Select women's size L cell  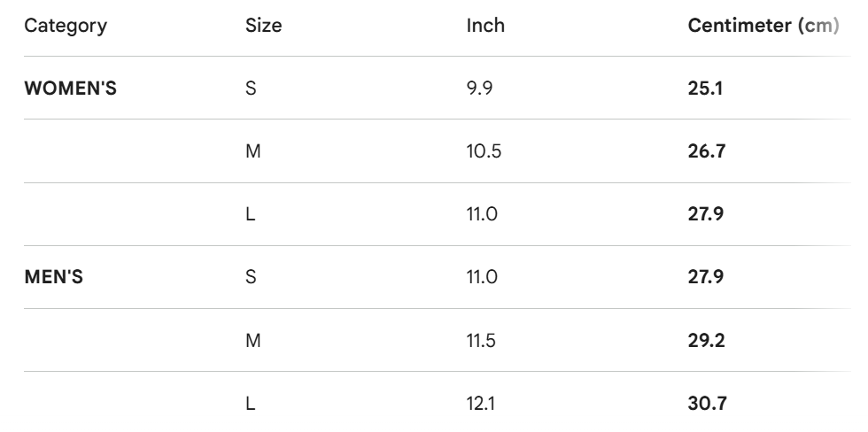(x=250, y=214)
